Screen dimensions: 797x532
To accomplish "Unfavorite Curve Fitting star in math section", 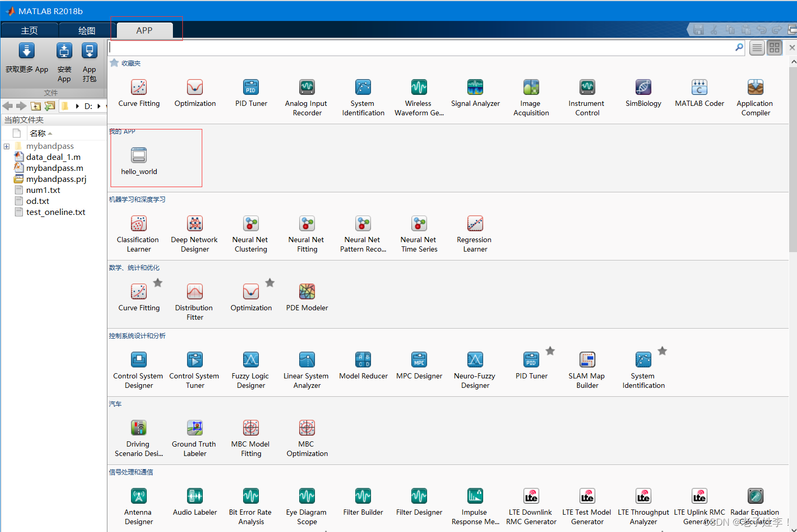I will click(158, 283).
